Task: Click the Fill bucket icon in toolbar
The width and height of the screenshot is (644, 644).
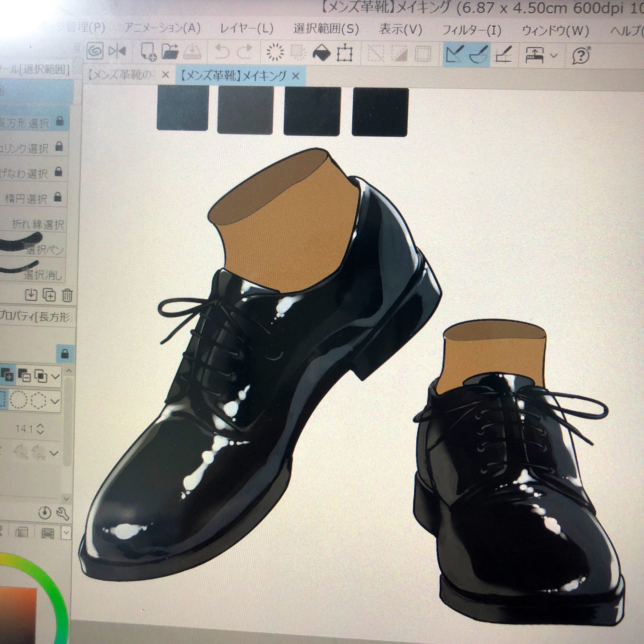Action: [322, 53]
